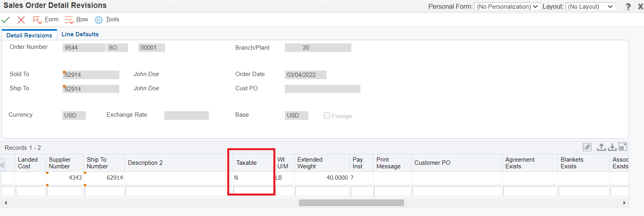The width and height of the screenshot is (644, 216).
Task: Click the Ship To Number column header
Action: [104, 163]
